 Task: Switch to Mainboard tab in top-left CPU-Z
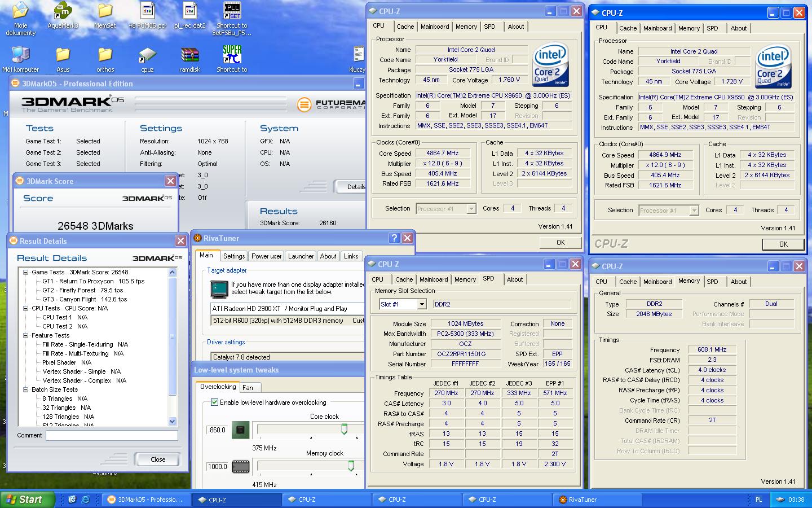[435, 27]
